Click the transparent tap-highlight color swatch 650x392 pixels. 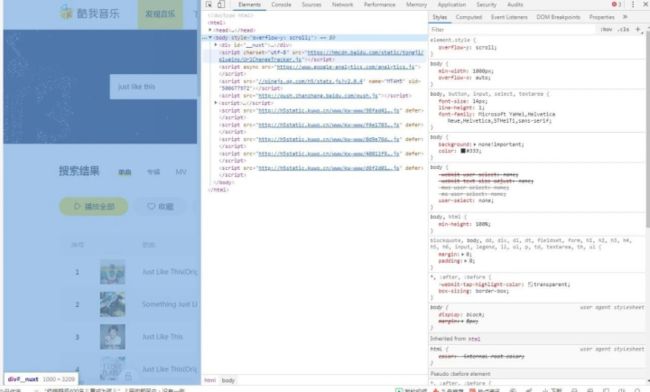(531, 284)
